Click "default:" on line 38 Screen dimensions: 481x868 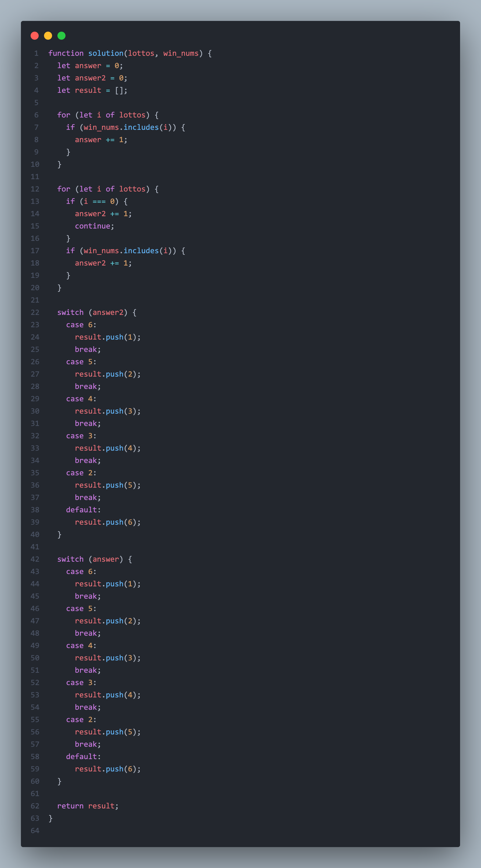pos(83,510)
